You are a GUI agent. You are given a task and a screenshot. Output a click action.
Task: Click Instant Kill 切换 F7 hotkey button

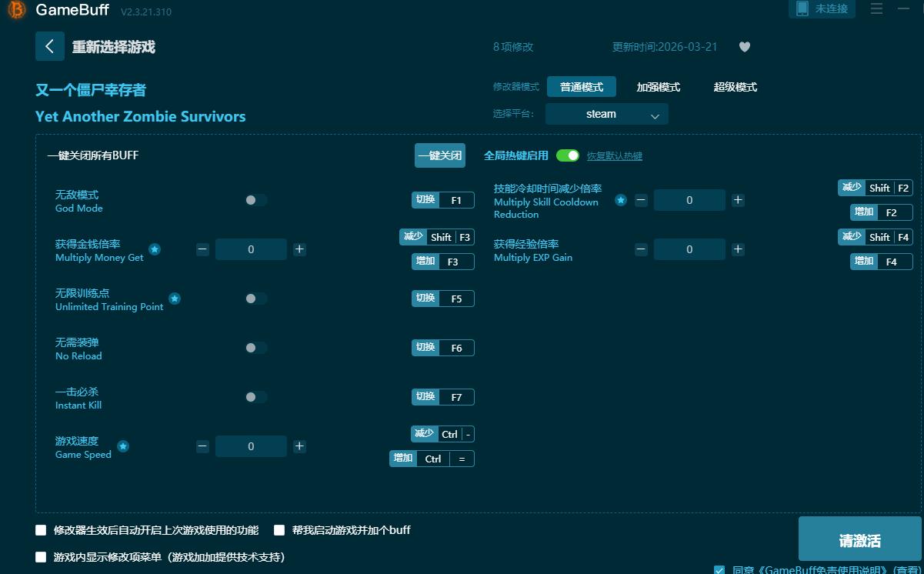443,397
